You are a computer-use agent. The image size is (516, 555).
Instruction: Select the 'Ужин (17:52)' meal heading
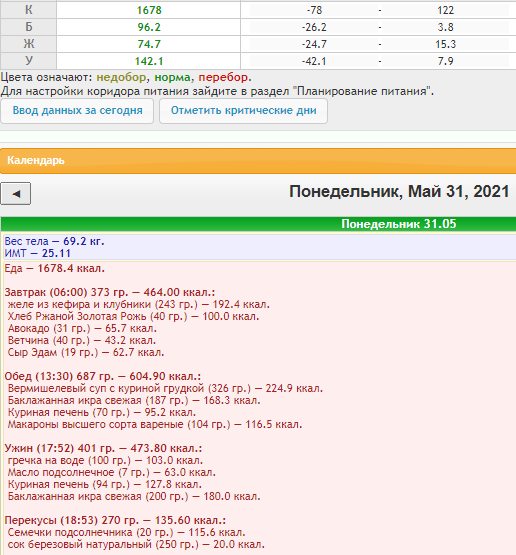tap(103, 448)
